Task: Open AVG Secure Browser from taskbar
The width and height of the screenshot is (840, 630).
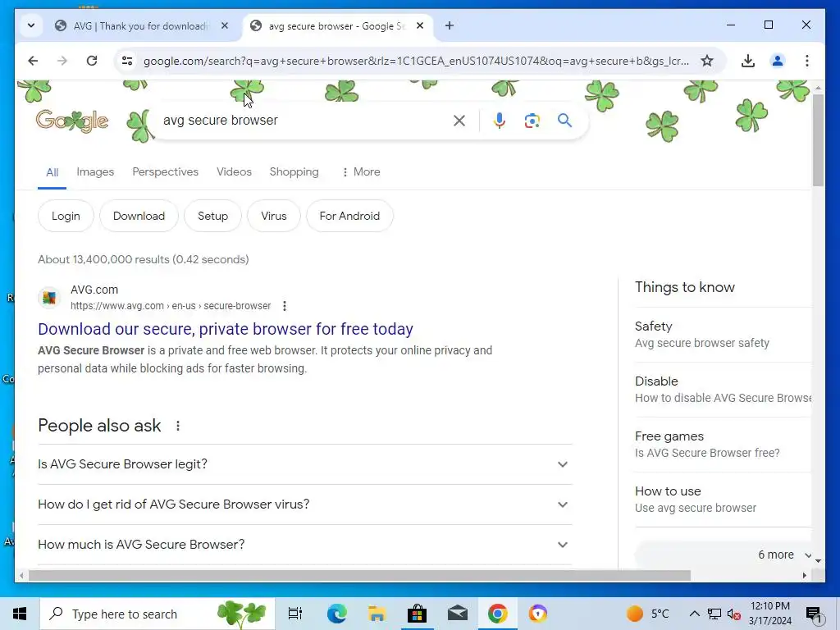Action: click(538, 614)
